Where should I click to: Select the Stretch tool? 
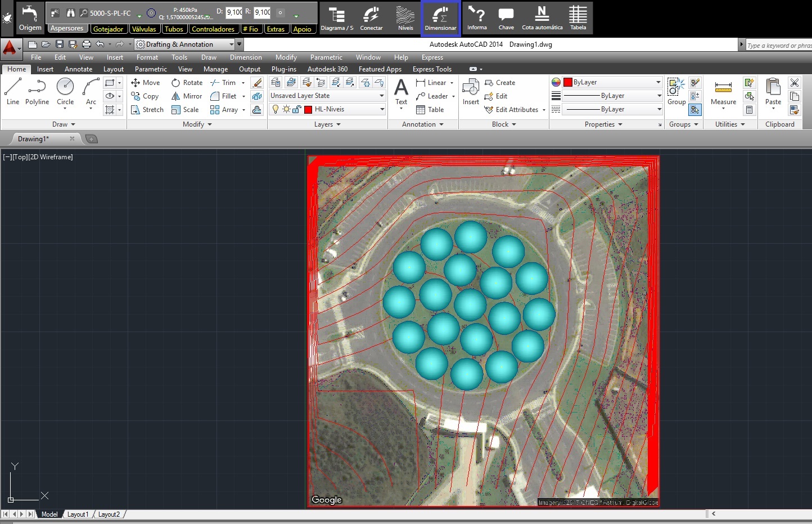click(x=147, y=110)
